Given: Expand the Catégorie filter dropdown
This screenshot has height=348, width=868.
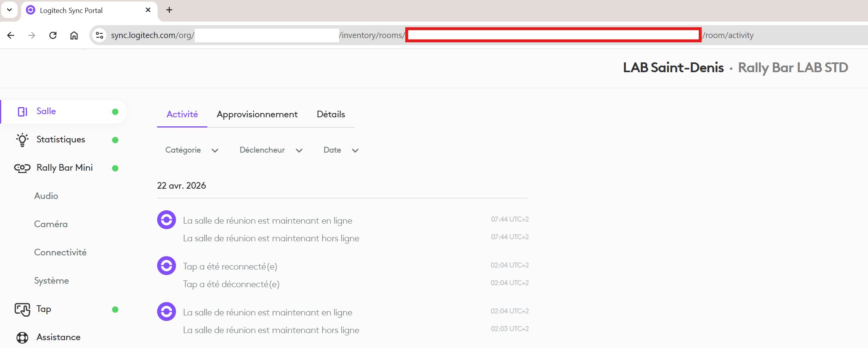Looking at the screenshot, I should [192, 150].
